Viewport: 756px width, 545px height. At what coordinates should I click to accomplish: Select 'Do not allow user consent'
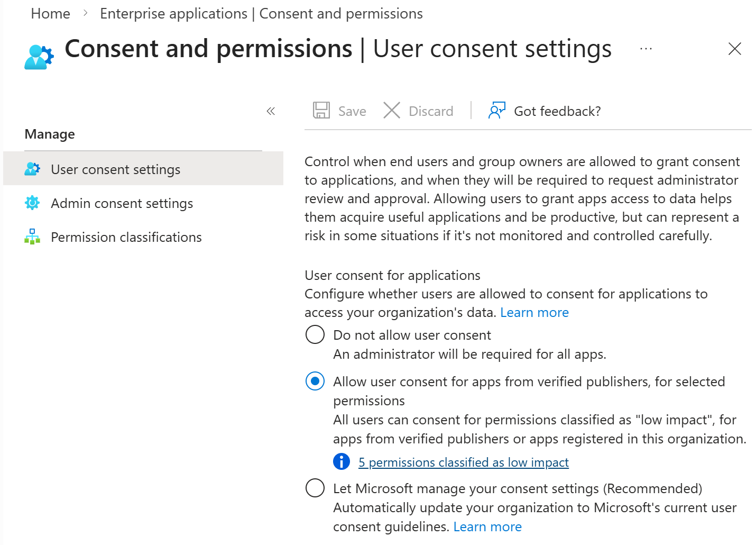click(315, 334)
